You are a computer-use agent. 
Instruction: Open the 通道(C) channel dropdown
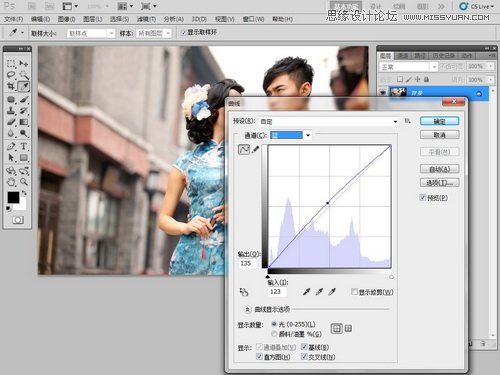[x=291, y=135]
